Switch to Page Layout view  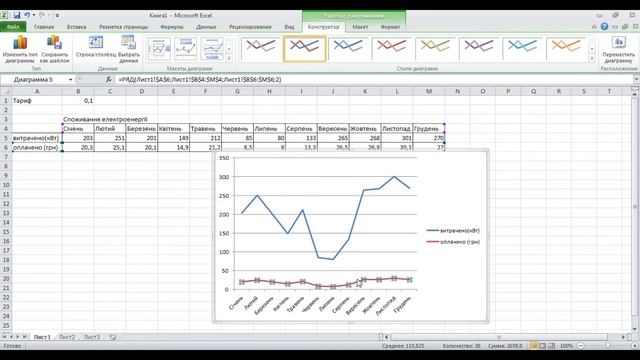(542, 346)
